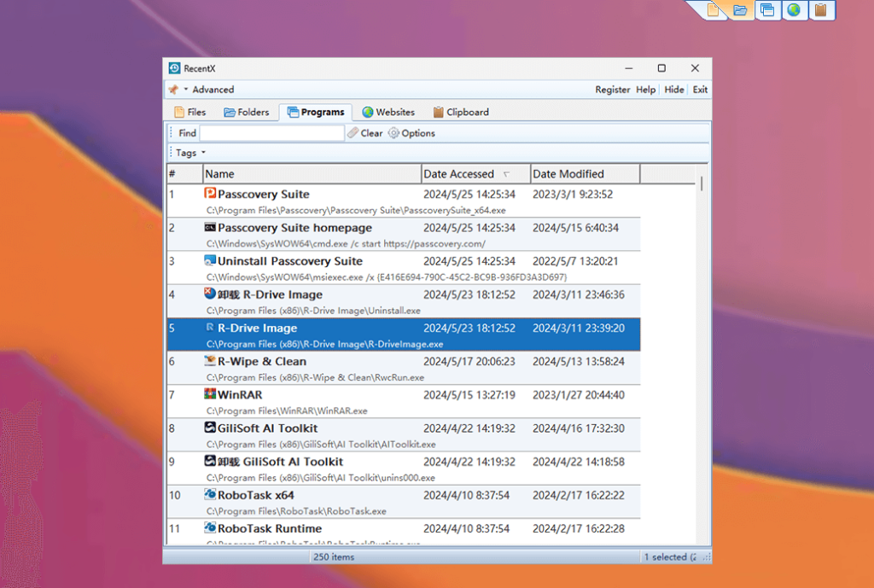The image size is (874, 588).
Task: Click the 卸载 R-Drive Image row icon
Action: click(x=210, y=294)
